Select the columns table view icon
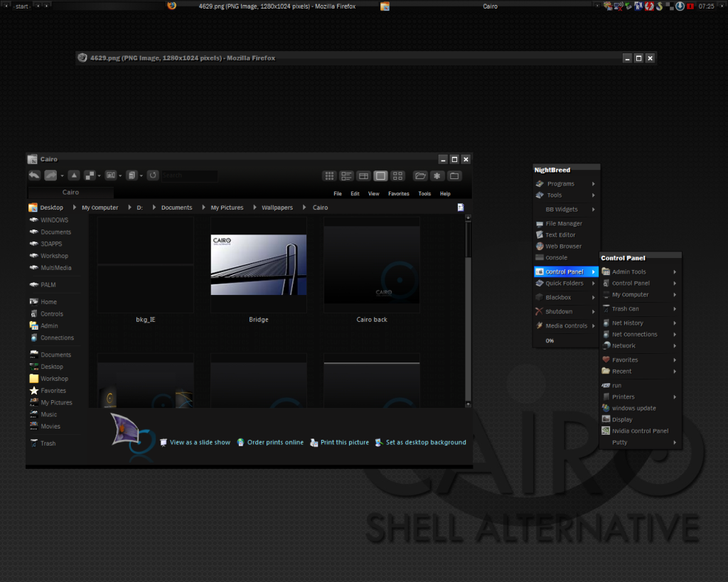The image size is (728, 582). [363, 176]
